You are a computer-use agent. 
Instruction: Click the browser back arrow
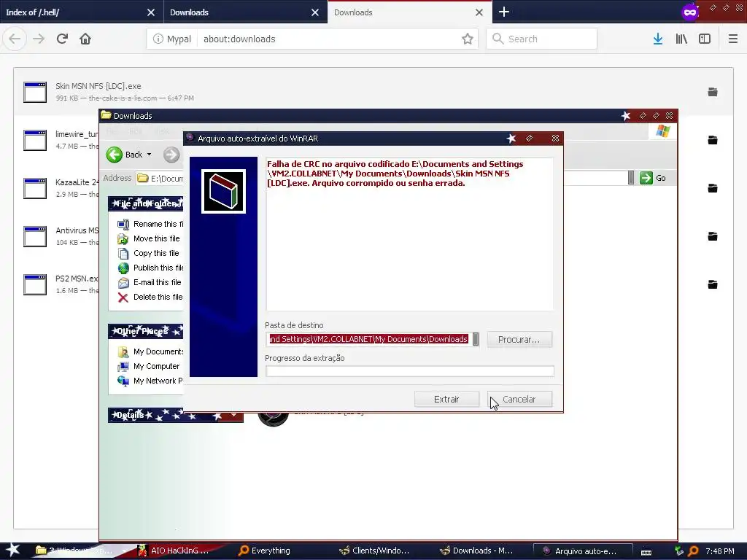(15, 39)
